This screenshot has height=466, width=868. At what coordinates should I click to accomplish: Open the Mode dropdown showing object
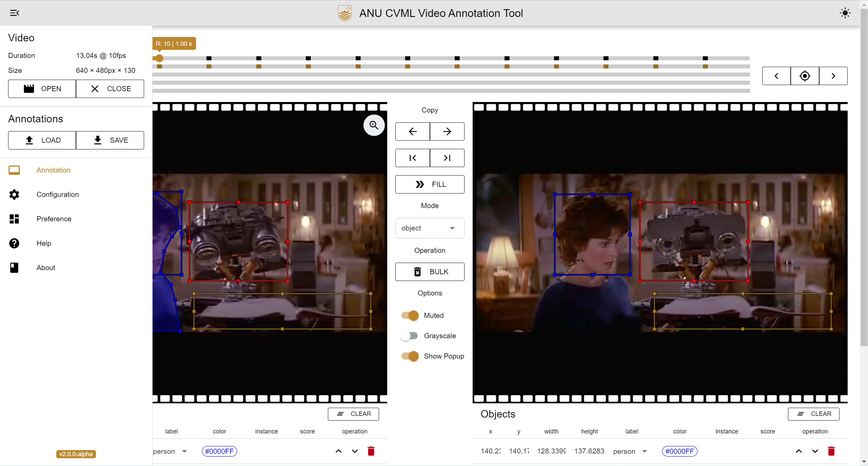click(x=430, y=228)
